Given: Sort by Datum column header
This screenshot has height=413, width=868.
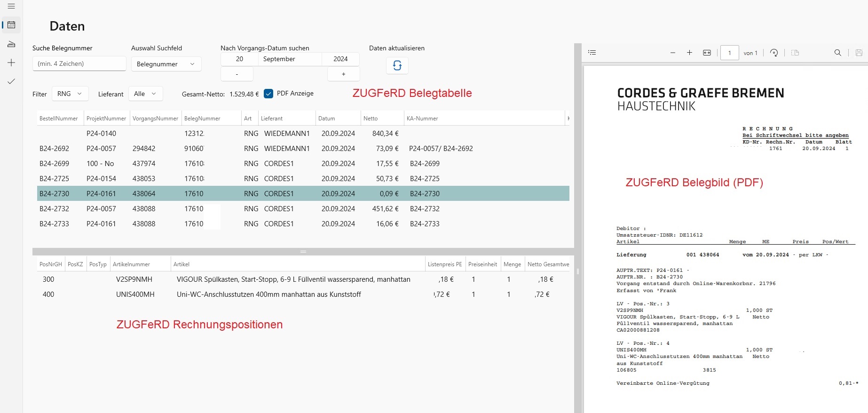Looking at the screenshot, I should click(338, 119).
